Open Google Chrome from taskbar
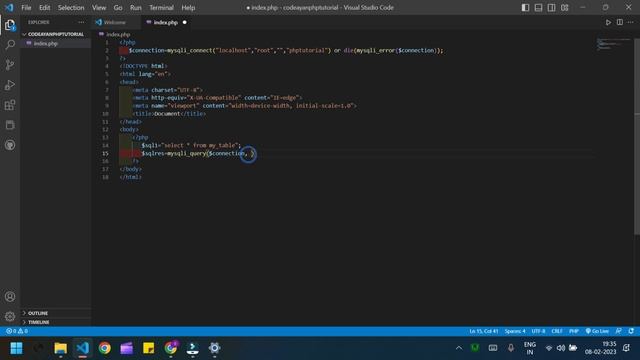This screenshot has height=360, width=640. [x=104, y=348]
